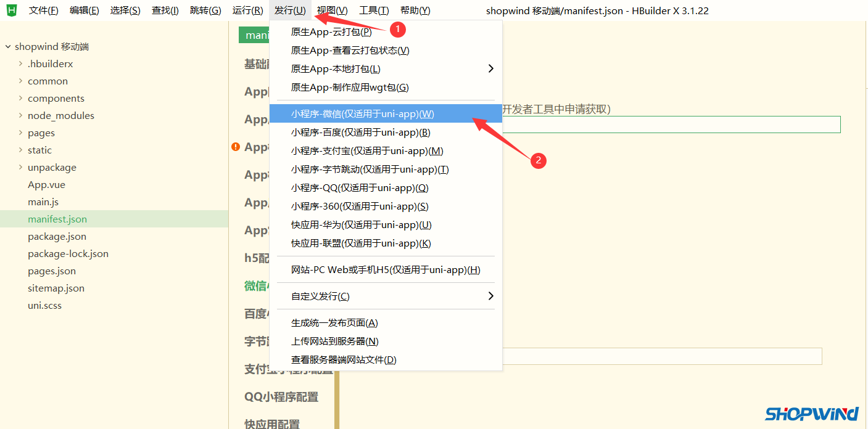Open uni.scss in the project tree
Screen dimensions: 868x429
coord(44,306)
